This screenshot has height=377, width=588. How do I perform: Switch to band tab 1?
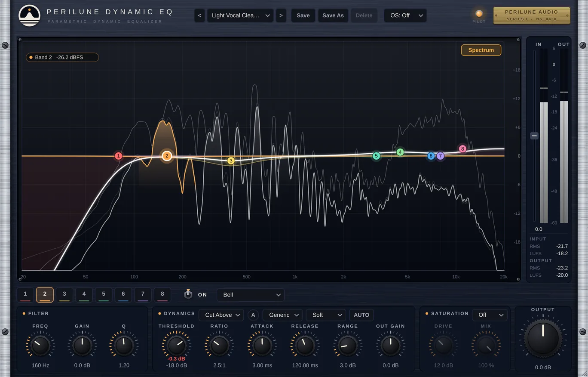[25, 295]
